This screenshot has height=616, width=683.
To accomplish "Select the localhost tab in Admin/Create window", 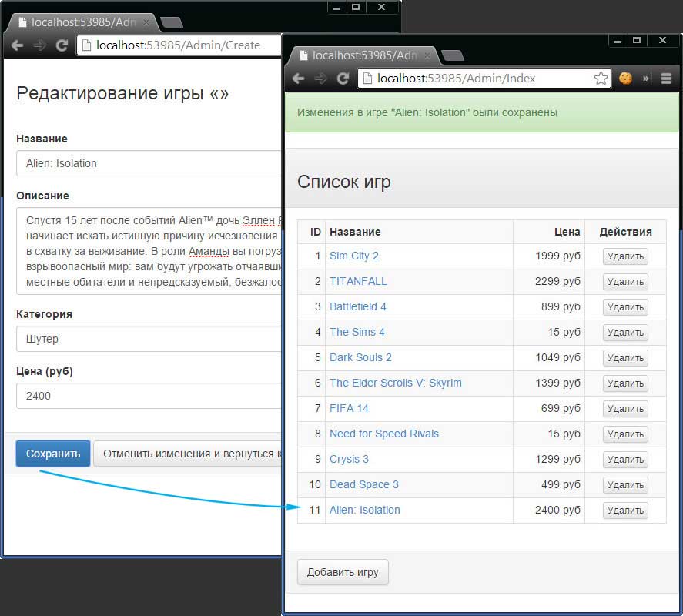I will pyautogui.click(x=83, y=22).
